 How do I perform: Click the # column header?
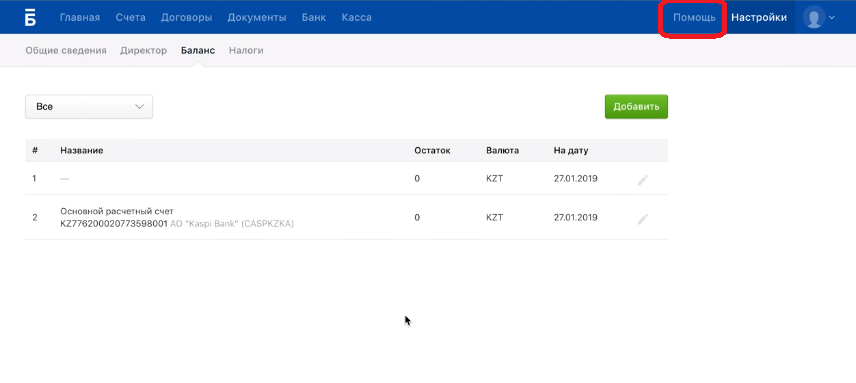coord(35,151)
